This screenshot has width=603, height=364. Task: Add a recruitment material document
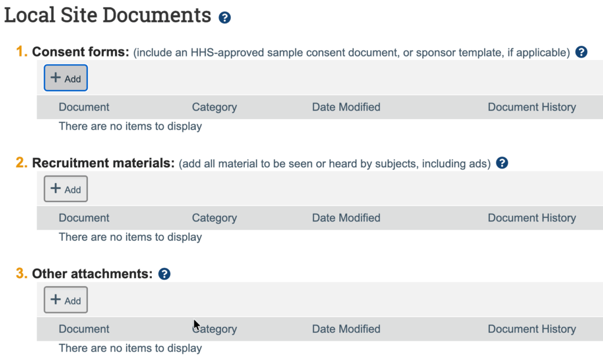(65, 189)
